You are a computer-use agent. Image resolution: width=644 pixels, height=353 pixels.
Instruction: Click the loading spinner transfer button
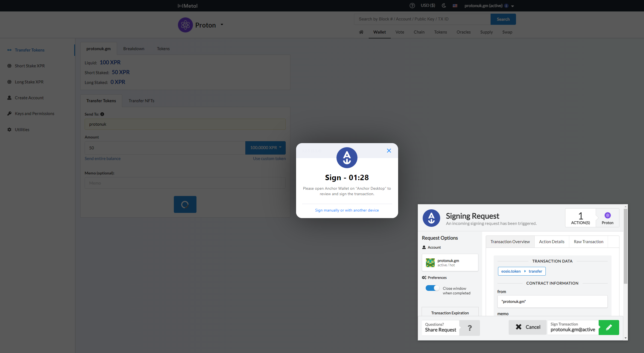point(185,204)
